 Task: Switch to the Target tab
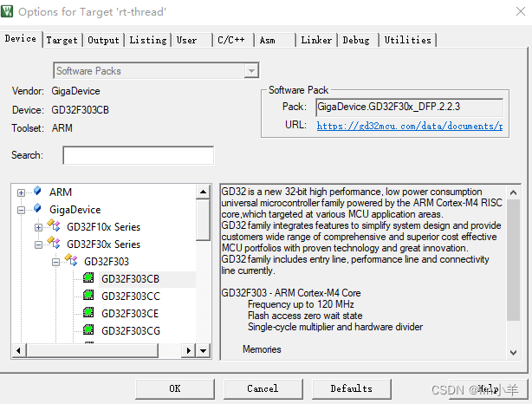click(x=62, y=40)
